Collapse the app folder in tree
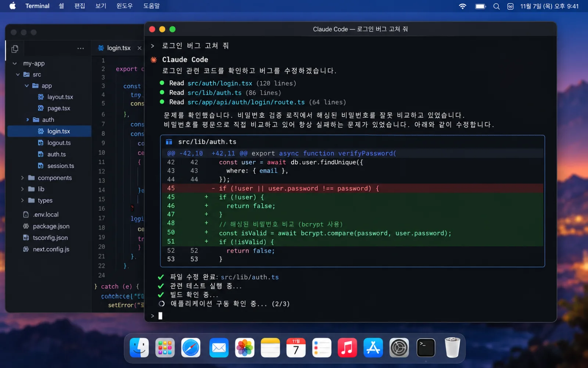The width and height of the screenshot is (588, 368). 26,86
